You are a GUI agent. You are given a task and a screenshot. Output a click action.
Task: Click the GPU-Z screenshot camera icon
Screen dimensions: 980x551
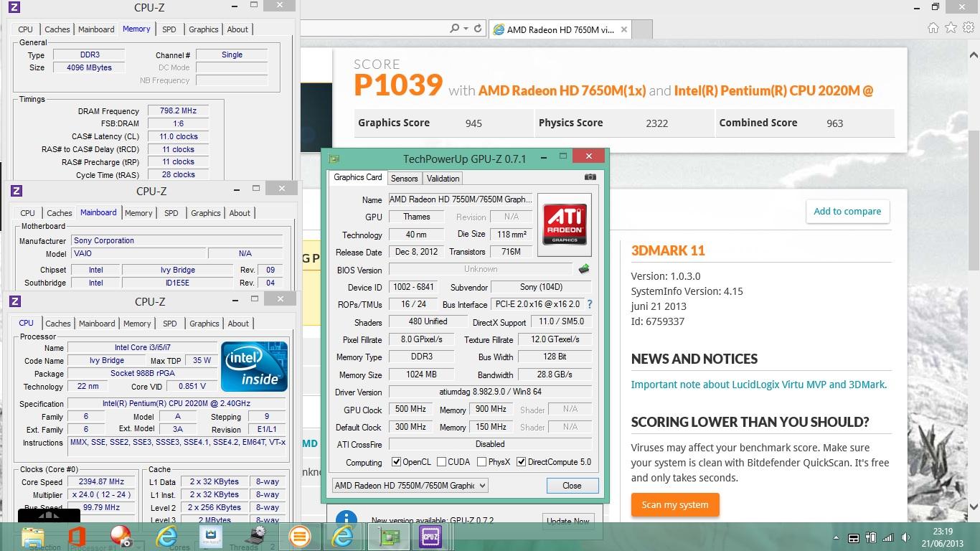click(590, 177)
